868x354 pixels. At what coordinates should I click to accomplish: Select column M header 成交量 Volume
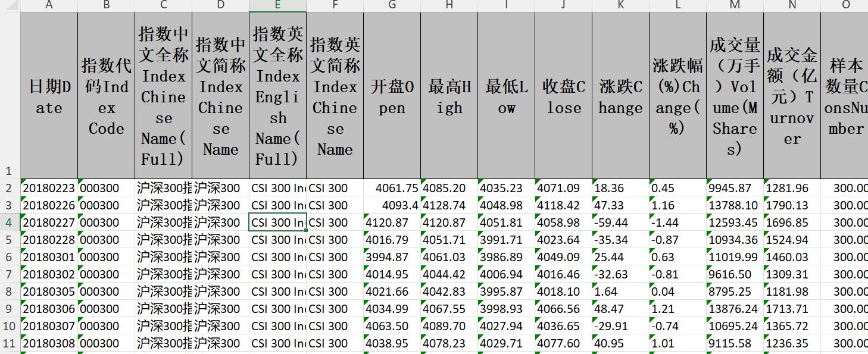click(735, 6)
